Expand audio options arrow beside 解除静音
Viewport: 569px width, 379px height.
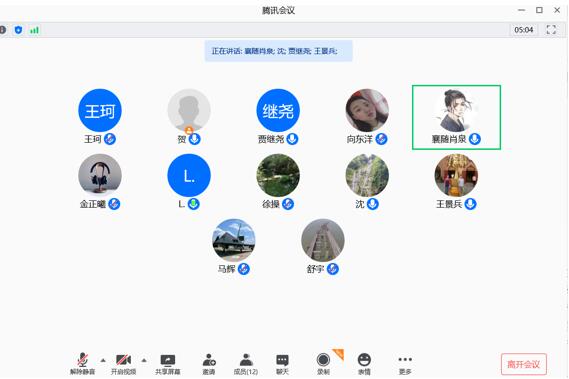coord(103,360)
